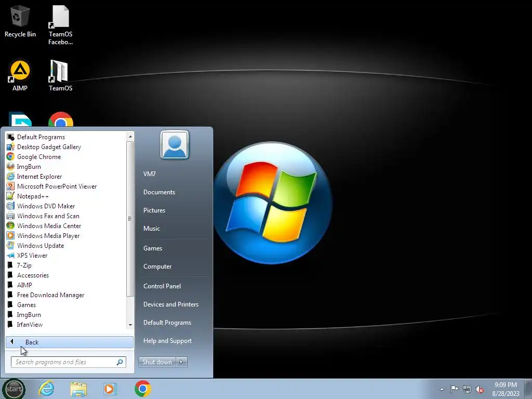Click the programs list scroll down arrow
Image resolution: width=532 pixels, height=399 pixels.
point(130,325)
